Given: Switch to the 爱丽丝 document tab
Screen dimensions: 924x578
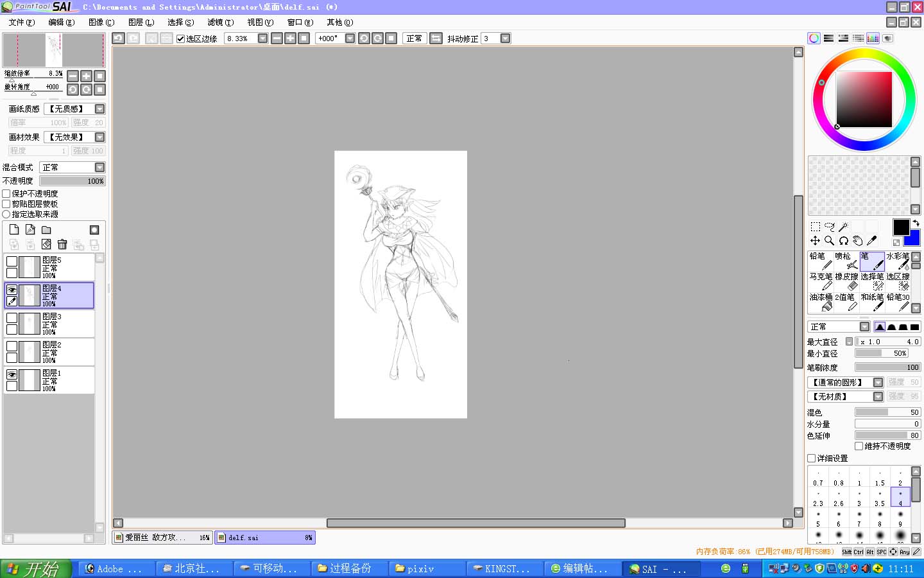Looking at the screenshot, I should (162, 538).
